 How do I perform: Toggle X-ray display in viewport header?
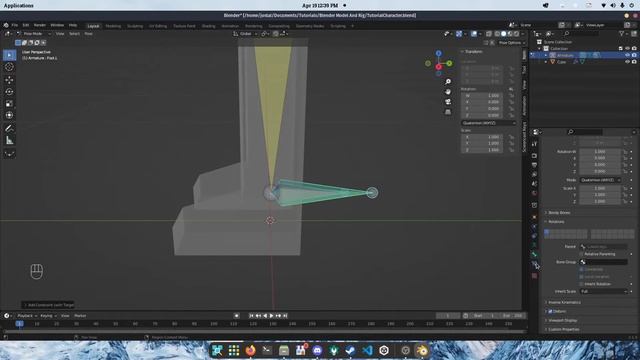click(x=489, y=34)
